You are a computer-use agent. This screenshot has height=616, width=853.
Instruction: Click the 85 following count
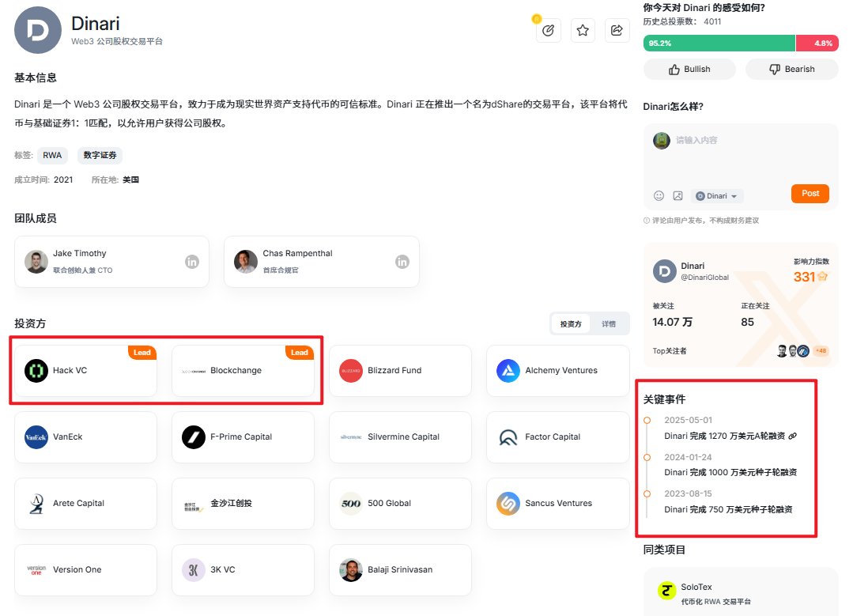748,322
